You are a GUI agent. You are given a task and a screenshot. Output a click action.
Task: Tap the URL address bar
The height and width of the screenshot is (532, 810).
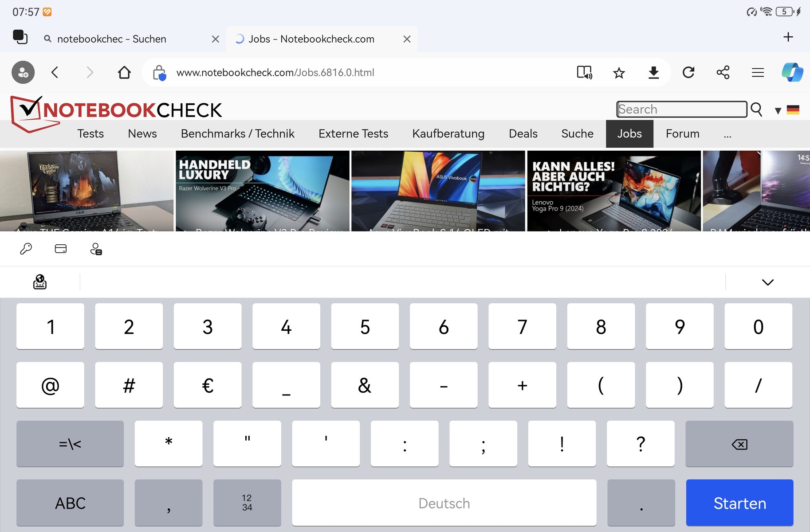click(275, 72)
